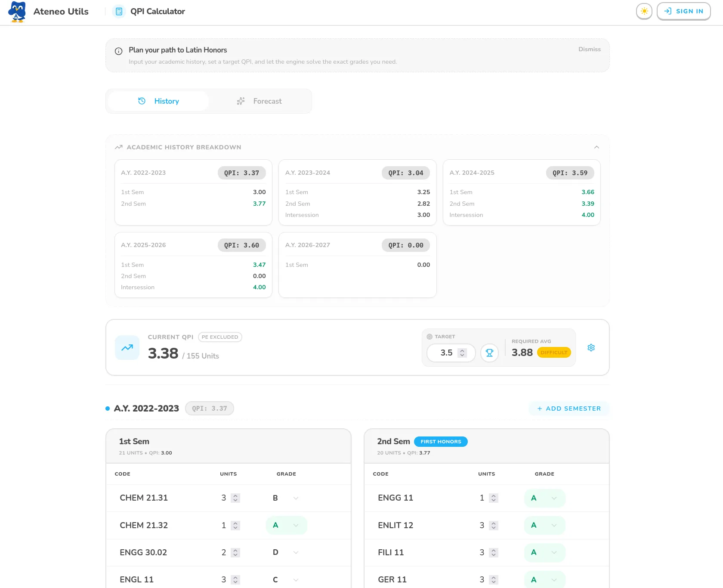This screenshot has width=723, height=588.
Task: Click the info icon on Latin Honors banner
Action: tap(118, 51)
